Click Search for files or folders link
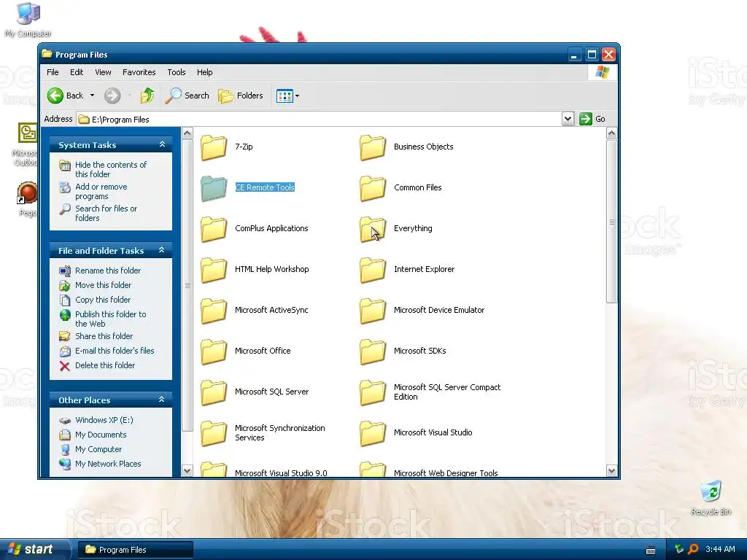Viewport: 747px width, 560px height. [106, 214]
